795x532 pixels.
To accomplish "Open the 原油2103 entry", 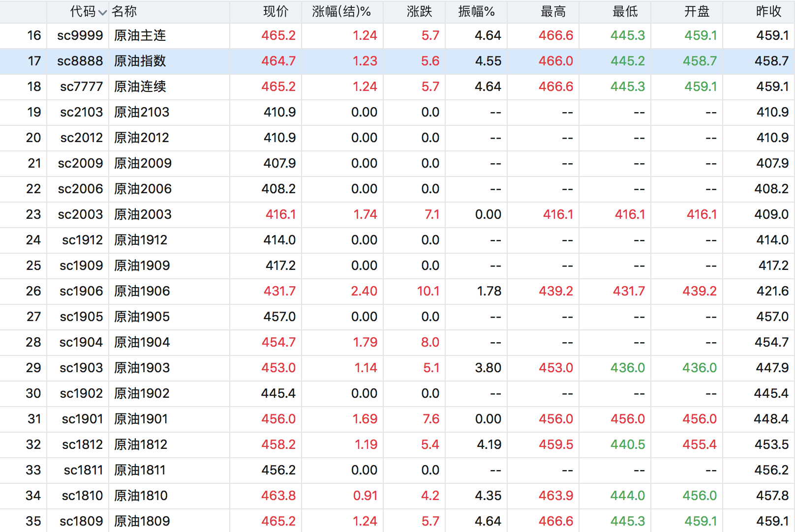I will (x=142, y=112).
